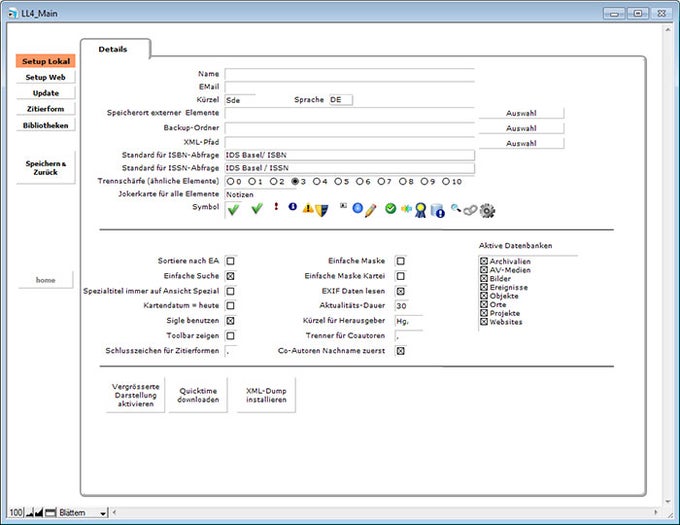Click the database with info badge symbol
680x525 pixels.
(x=438, y=211)
